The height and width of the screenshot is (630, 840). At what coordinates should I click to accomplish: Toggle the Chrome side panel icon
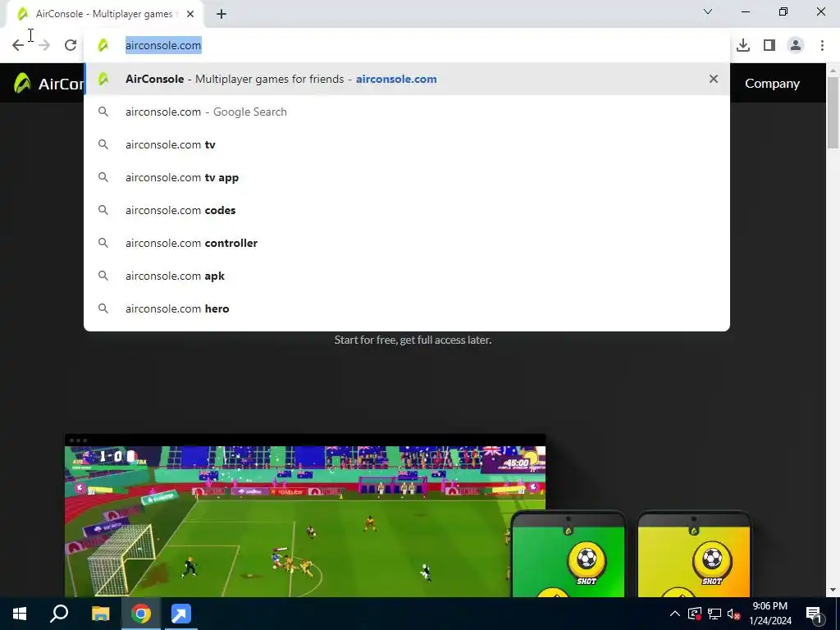pyautogui.click(x=769, y=45)
